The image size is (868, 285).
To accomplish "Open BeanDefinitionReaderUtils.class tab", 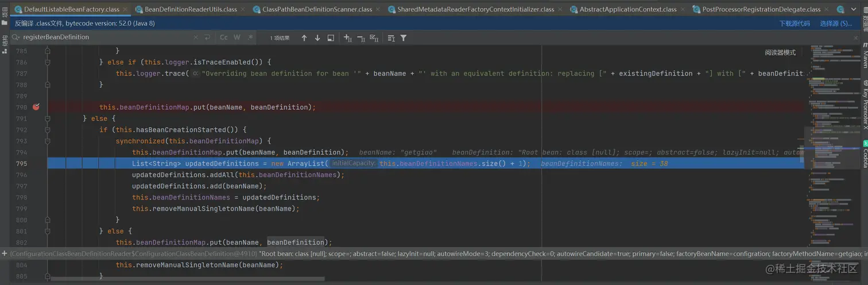I will [x=191, y=9].
